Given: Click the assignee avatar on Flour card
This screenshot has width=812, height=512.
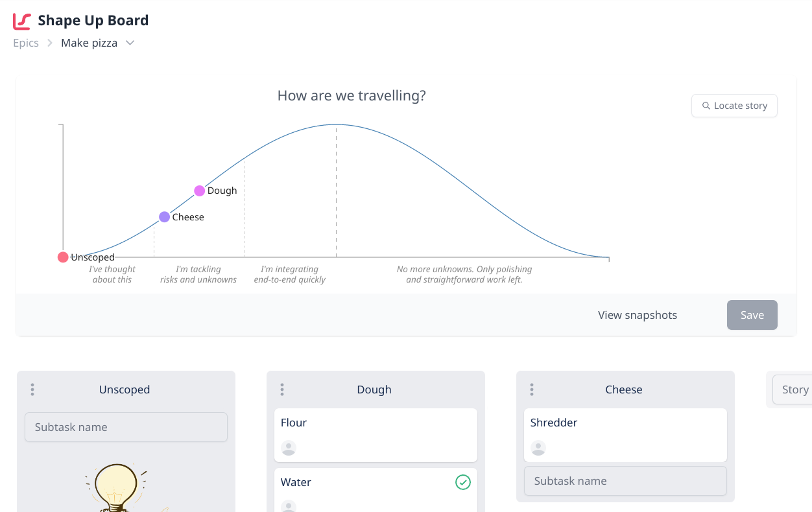Looking at the screenshot, I should [x=289, y=448].
